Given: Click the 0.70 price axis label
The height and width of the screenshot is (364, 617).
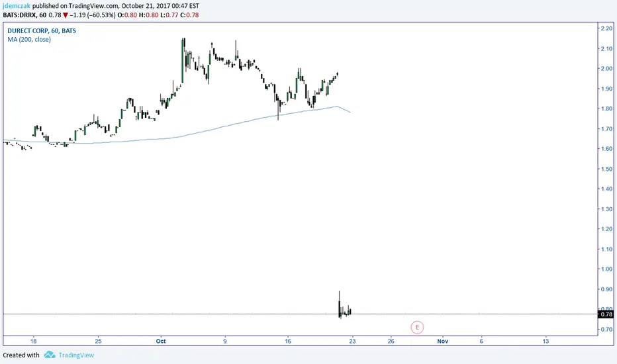Looking at the screenshot, I should (607, 330).
